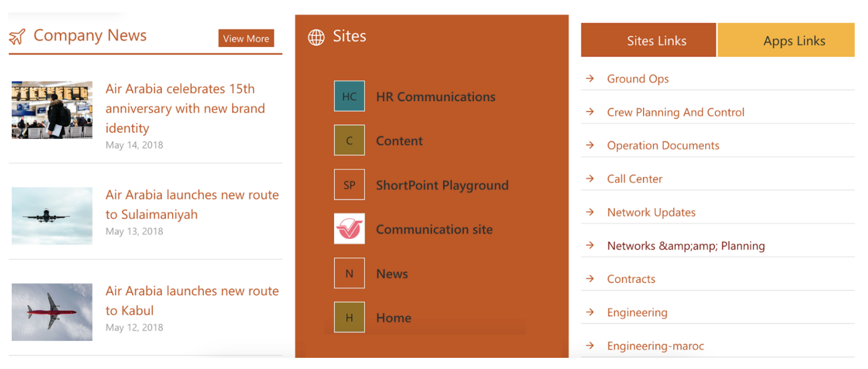The image size is (868, 369).
Task: Open the H tile for Home
Action: point(349,317)
